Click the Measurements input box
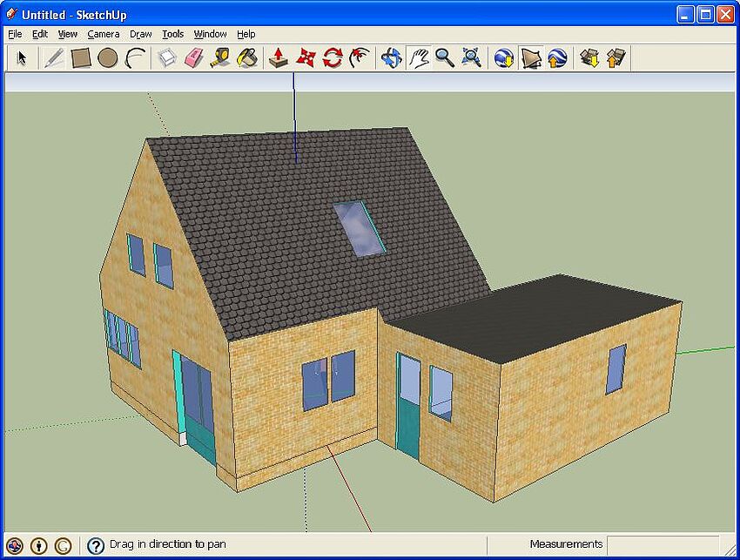This screenshot has width=740, height=560. pyautogui.click(x=663, y=544)
